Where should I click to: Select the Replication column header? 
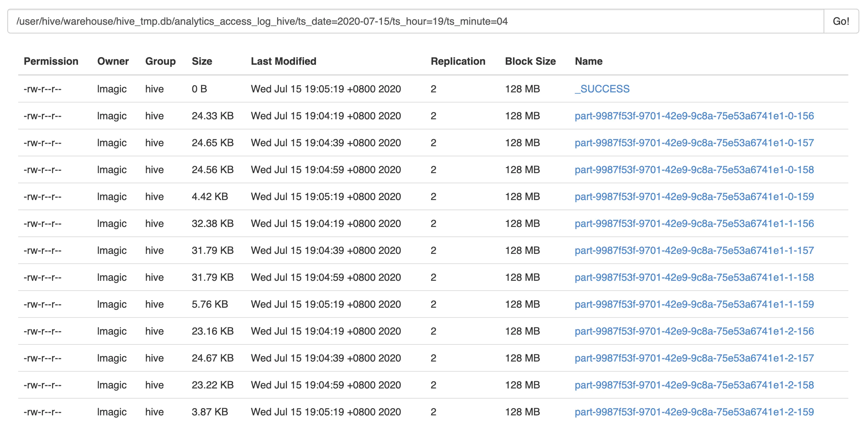click(x=458, y=61)
